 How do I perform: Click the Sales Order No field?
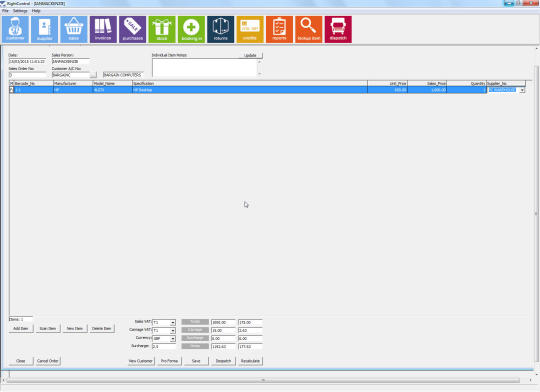point(28,75)
